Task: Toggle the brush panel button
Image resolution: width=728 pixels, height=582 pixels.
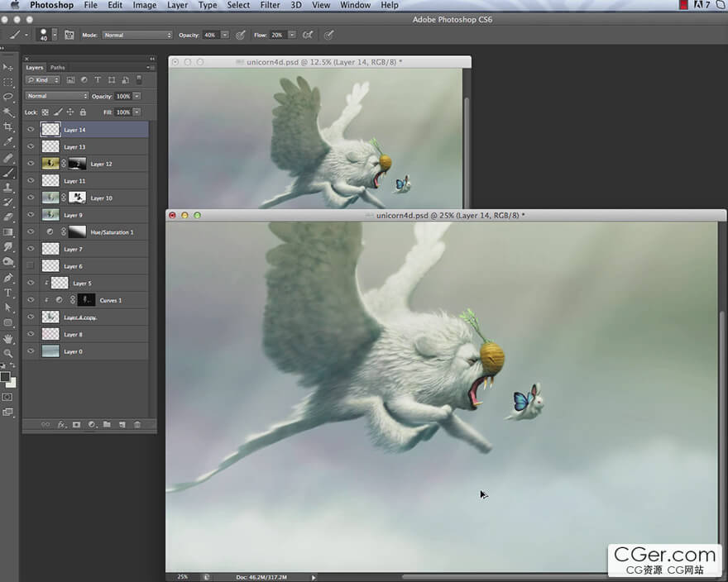Action: pos(69,36)
